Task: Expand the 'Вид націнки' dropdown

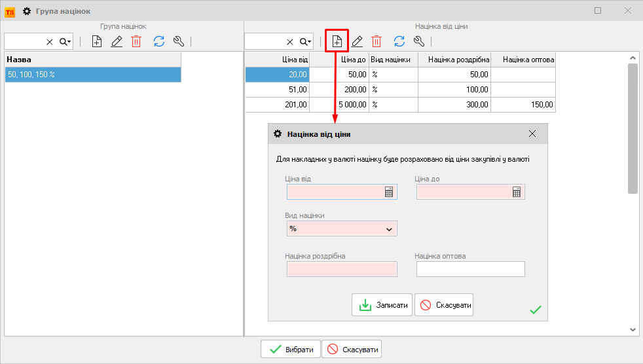Action: pos(389,229)
